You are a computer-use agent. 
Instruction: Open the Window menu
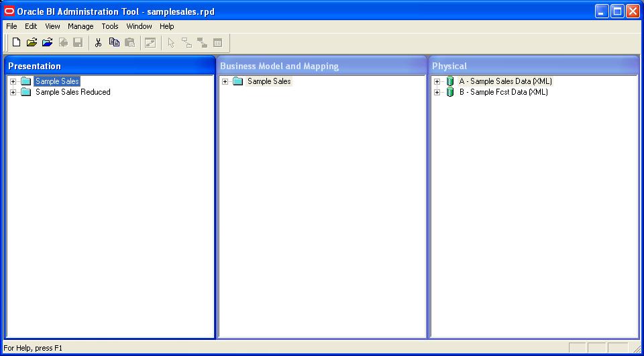click(140, 26)
